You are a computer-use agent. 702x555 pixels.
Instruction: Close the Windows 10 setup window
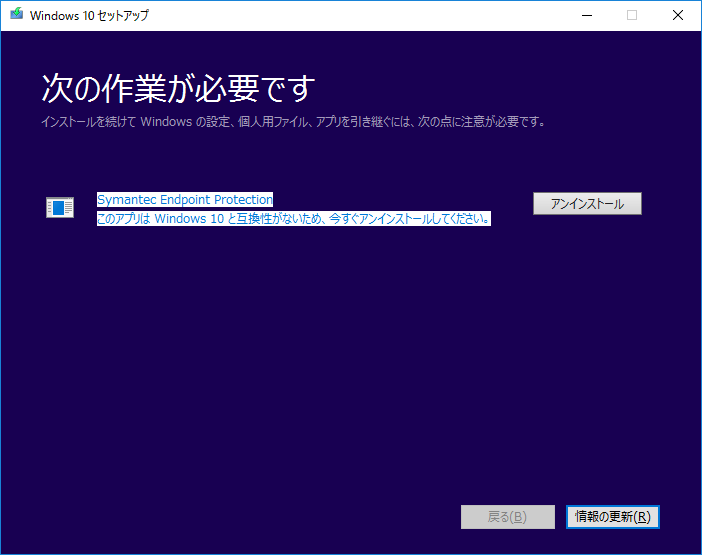(678, 15)
